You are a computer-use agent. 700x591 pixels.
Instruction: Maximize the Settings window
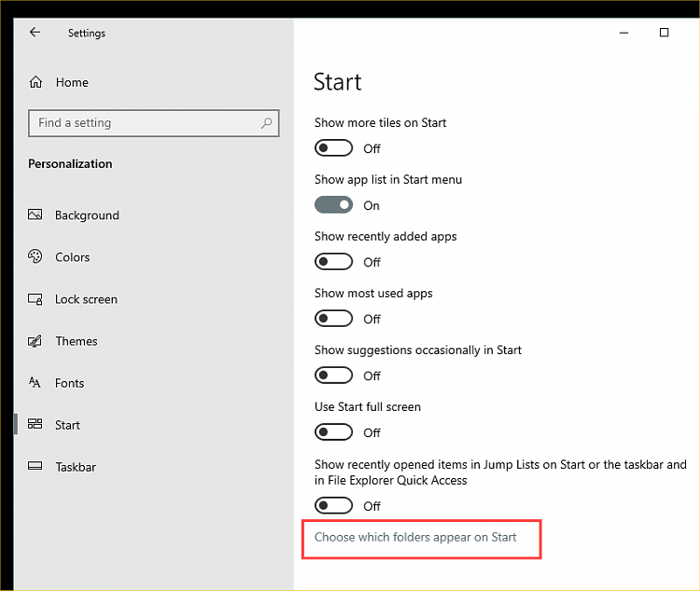(x=664, y=33)
